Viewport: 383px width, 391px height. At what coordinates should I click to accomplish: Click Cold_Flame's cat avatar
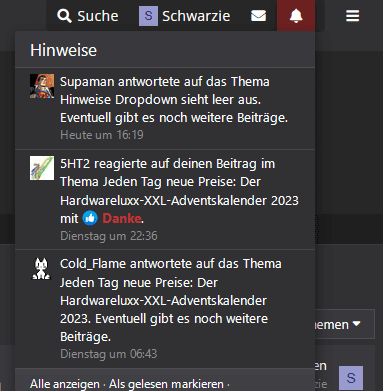pos(41,269)
